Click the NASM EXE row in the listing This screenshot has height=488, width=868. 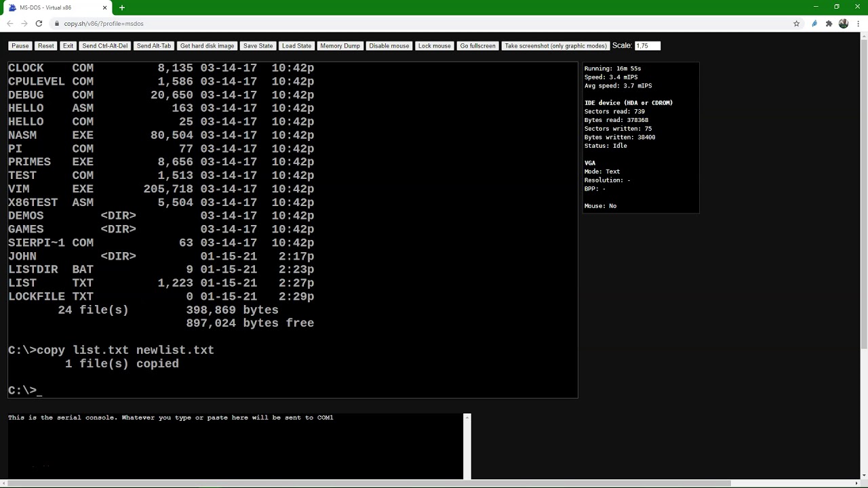[161, 135]
